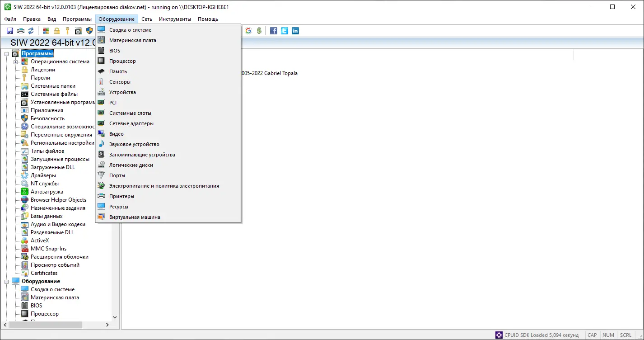644x340 pixels.
Task: Open the Twitter icon in the toolbar
Action: (285, 31)
